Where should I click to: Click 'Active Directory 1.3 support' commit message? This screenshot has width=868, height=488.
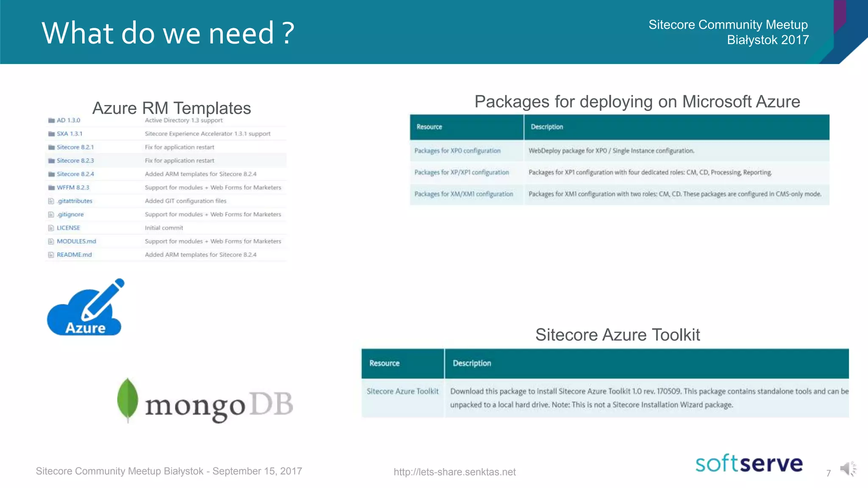[184, 120]
